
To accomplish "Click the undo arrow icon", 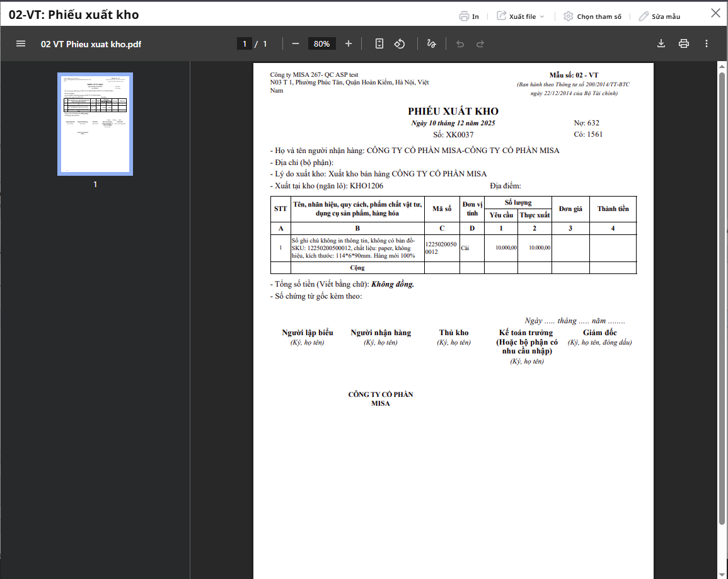I will point(460,43).
